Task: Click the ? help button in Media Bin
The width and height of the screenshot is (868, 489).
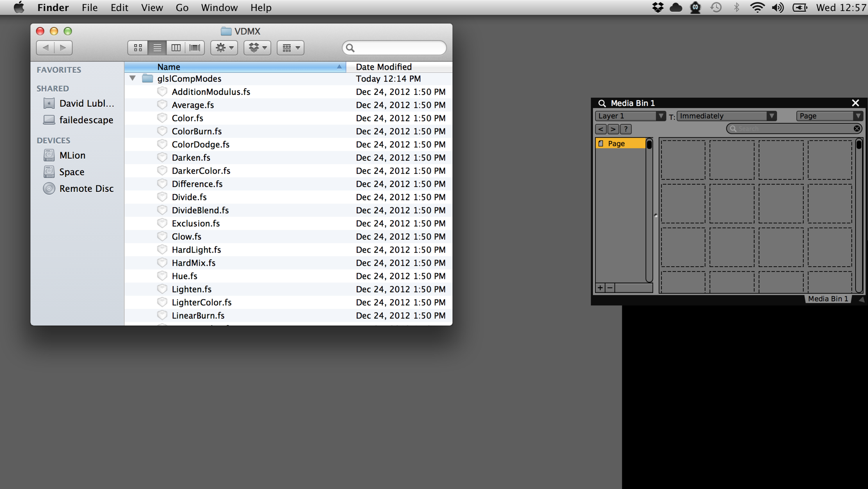Action: pyautogui.click(x=626, y=129)
